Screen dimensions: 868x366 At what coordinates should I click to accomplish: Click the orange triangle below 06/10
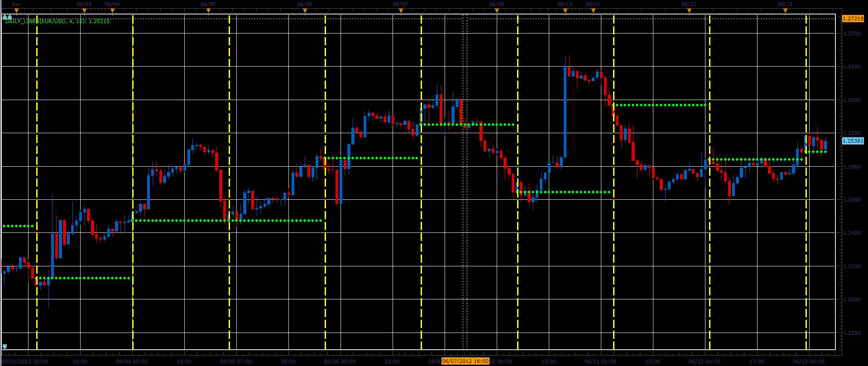pyautogui.click(x=565, y=11)
